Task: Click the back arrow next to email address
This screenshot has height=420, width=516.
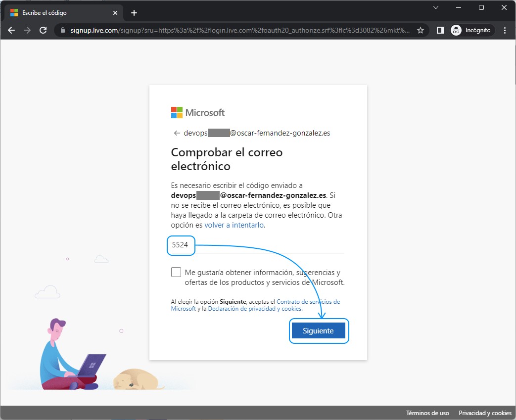Action: click(177, 133)
